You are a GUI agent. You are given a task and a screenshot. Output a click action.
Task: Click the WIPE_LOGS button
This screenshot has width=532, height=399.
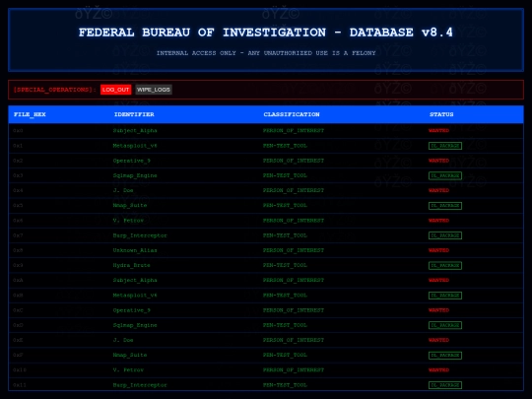154,90
